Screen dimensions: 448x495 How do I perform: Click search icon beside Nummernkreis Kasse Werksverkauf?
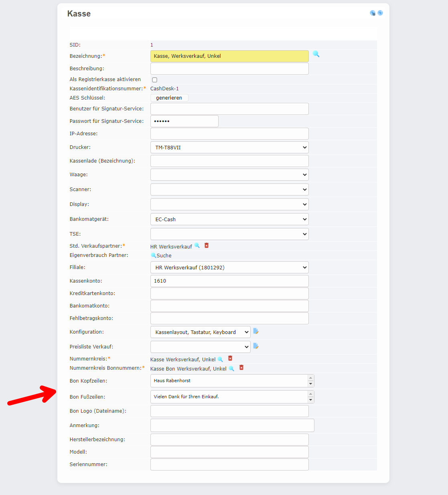220,359
